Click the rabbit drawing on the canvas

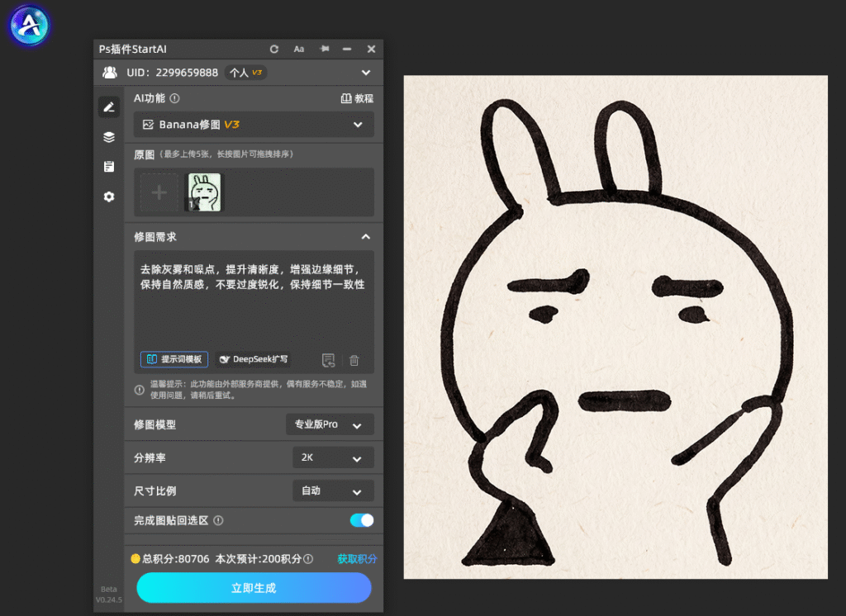pos(615,327)
